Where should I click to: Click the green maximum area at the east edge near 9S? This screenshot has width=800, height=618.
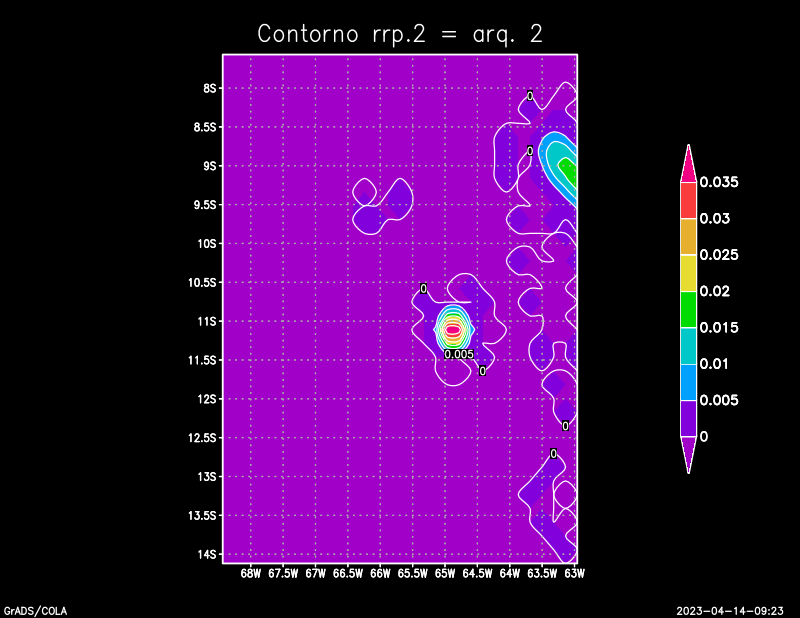(570, 171)
